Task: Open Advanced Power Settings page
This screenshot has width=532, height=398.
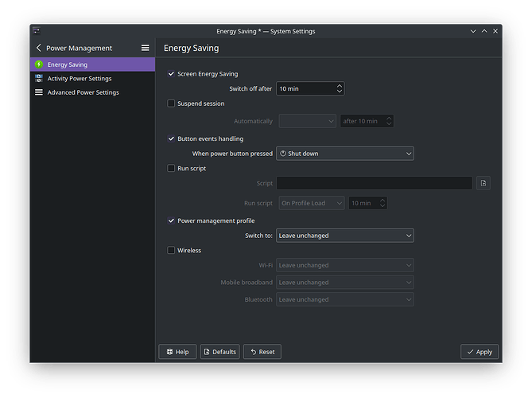Action: 83,92
